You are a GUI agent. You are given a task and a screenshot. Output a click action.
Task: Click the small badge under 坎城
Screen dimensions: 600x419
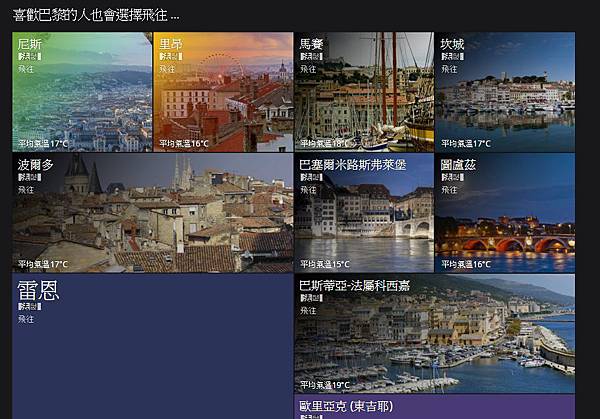coord(453,57)
